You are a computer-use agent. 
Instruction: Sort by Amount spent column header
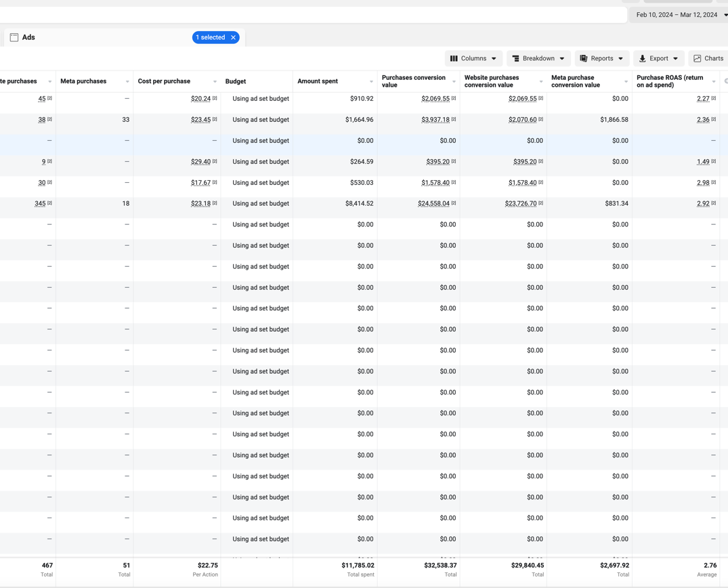(x=318, y=81)
